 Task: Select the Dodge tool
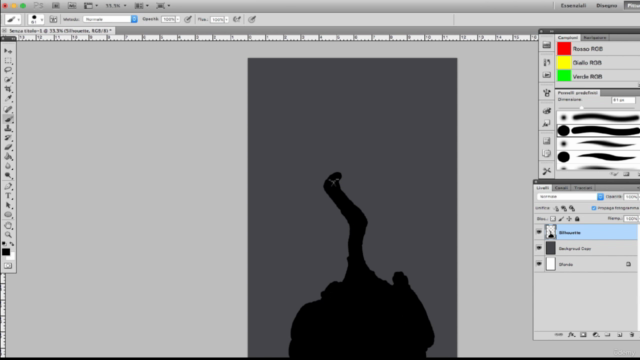click(x=8, y=175)
